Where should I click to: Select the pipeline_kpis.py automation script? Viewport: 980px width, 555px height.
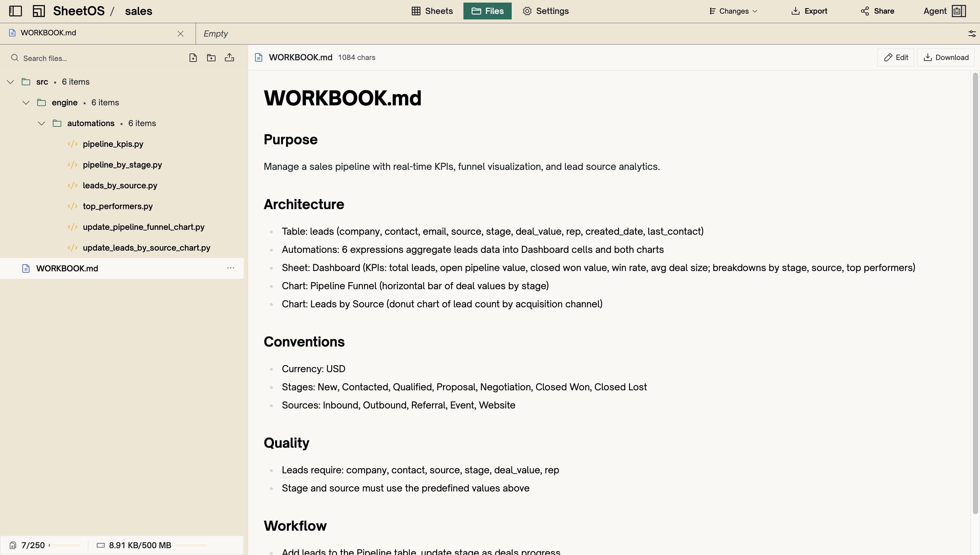point(113,144)
